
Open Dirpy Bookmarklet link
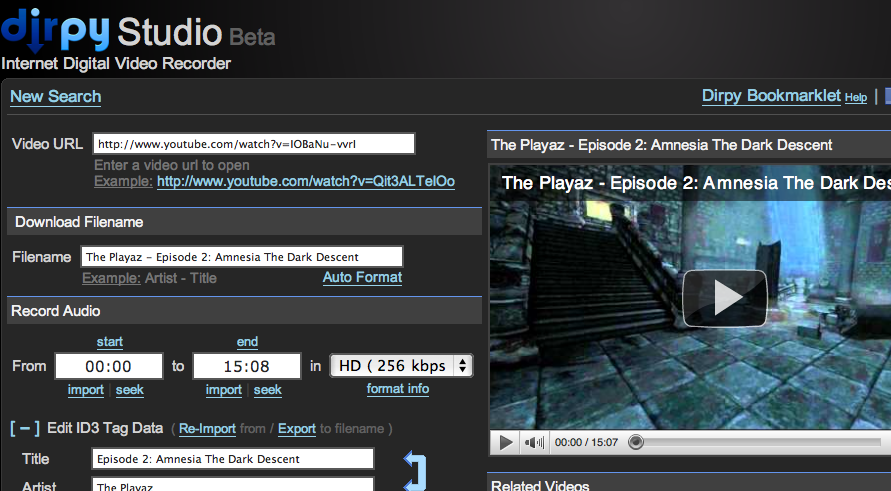click(x=771, y=95)
